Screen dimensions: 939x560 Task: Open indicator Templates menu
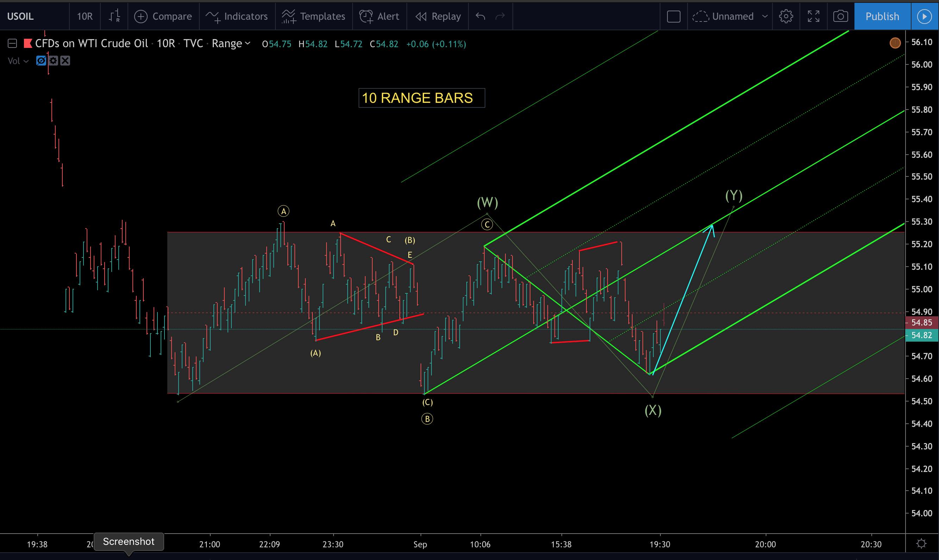(x=313, y=16)
